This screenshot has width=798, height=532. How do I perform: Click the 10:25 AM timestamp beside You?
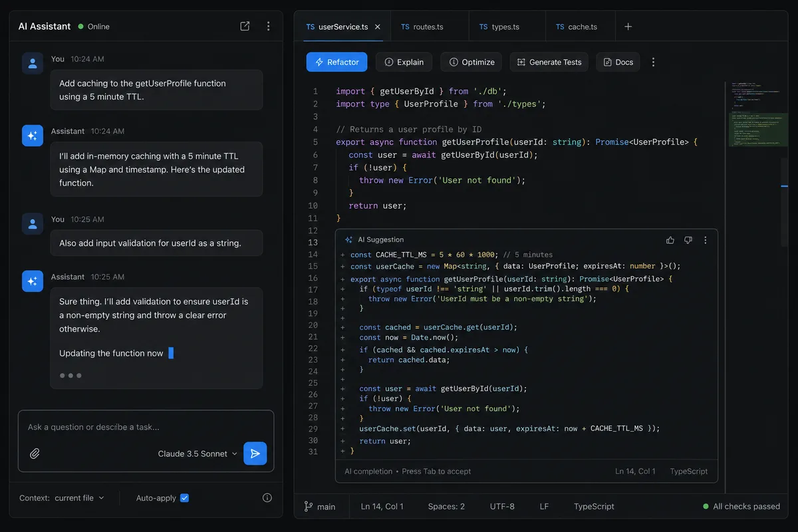pyautogui.click(x=87, y=219)
